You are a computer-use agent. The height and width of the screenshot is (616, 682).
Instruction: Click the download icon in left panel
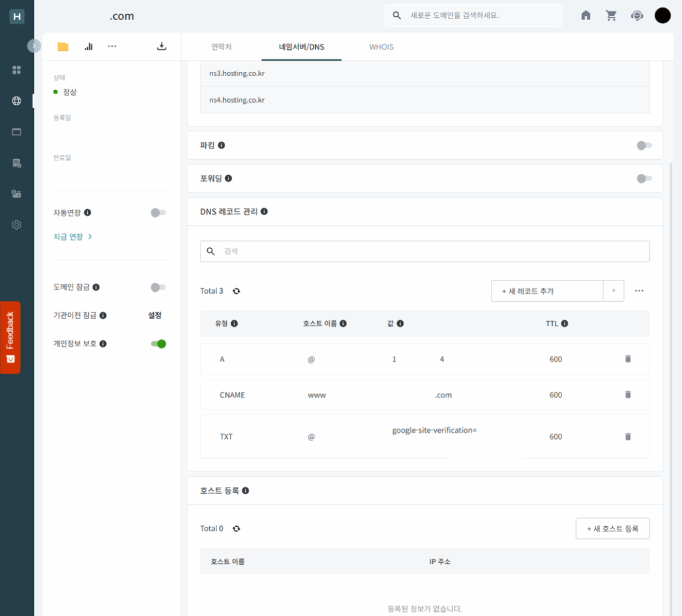click(x=161, y=47)
